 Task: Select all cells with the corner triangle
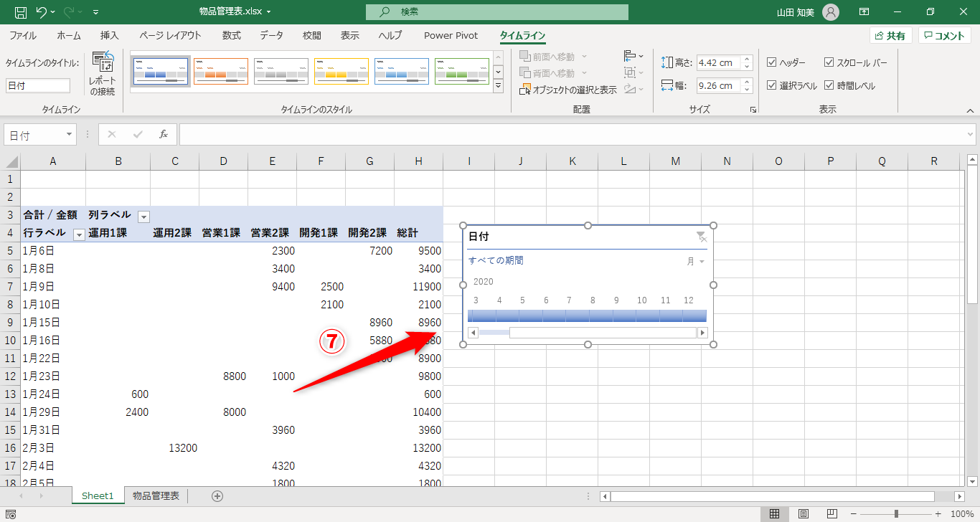(12, 161)
